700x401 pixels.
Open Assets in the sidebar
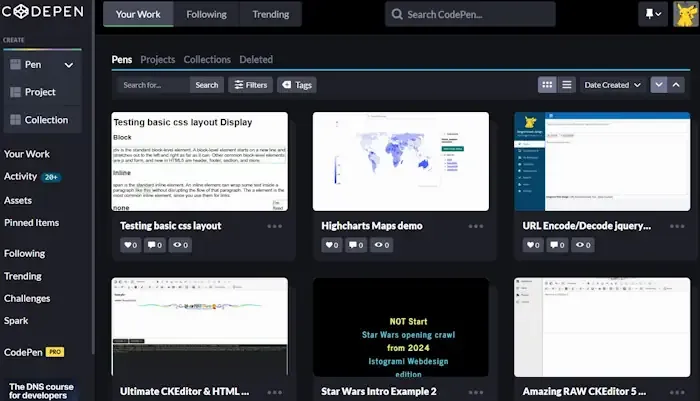point(18,200)
